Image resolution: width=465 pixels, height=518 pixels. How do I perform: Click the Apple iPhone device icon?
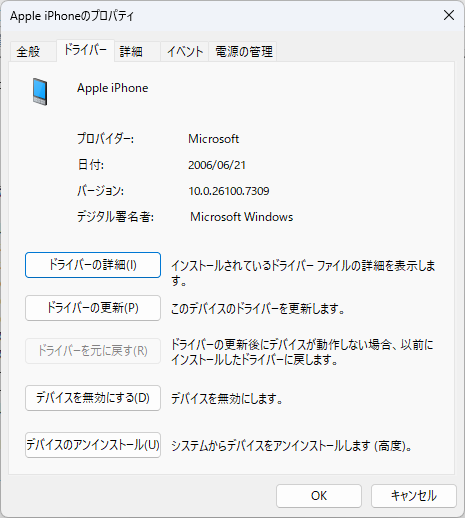[x=40, y=92]
